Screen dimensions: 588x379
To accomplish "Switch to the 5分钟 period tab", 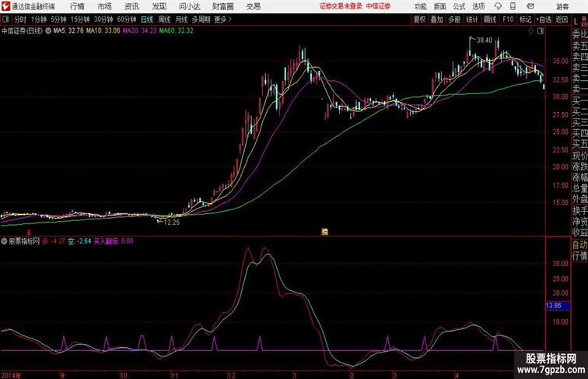I will [x=58, y=19].
